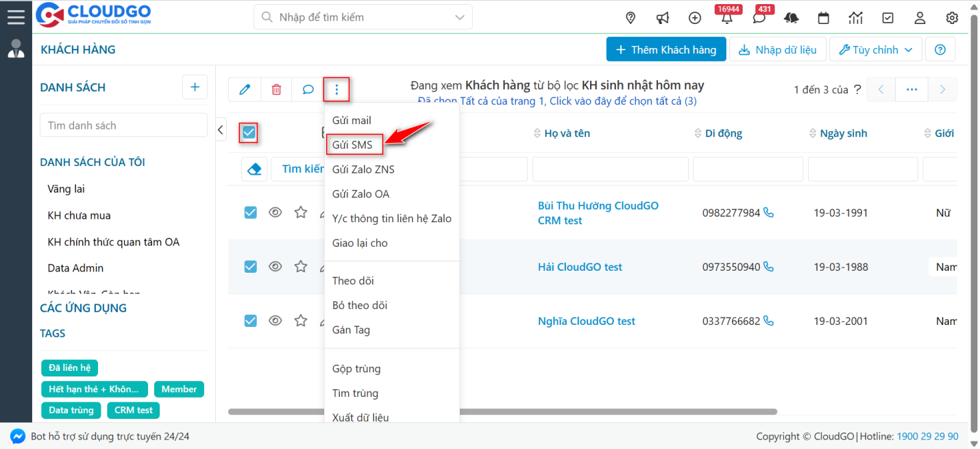Select Gửi SMS from the actions menu
Screen dimensions: 980x449
(354, 145)
